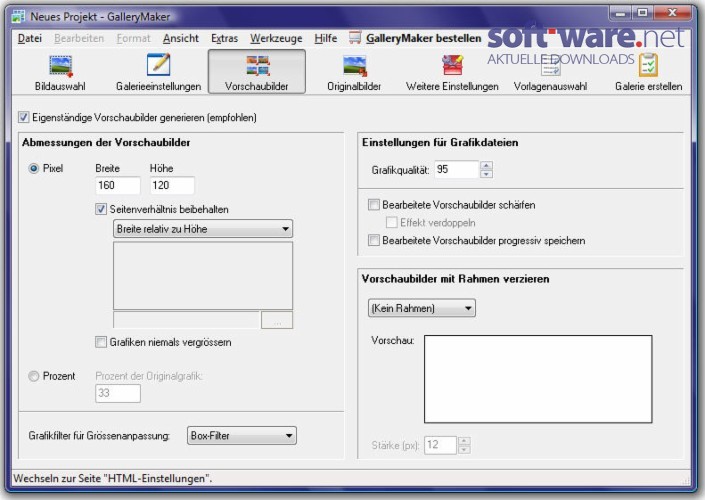Image resolution: width=705 pixels, height=500 pixels.
Task: Click the shopping cart order icon
Action: coord(355,38)
